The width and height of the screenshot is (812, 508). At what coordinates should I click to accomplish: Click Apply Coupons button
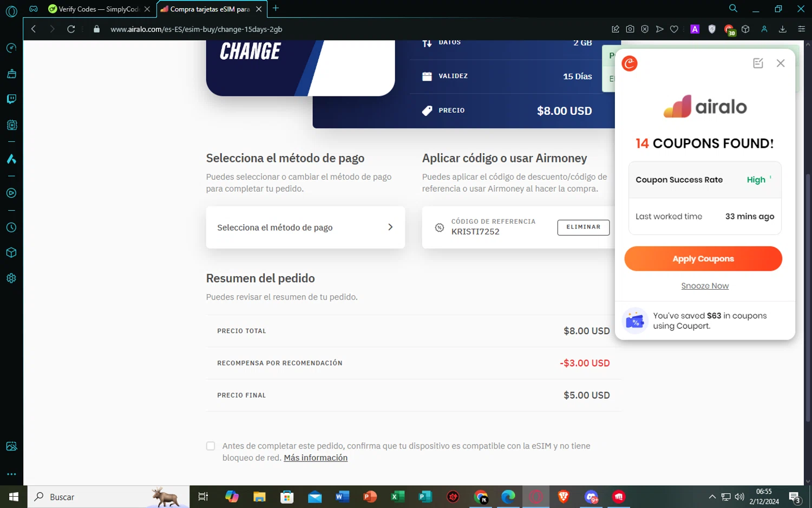703,259
